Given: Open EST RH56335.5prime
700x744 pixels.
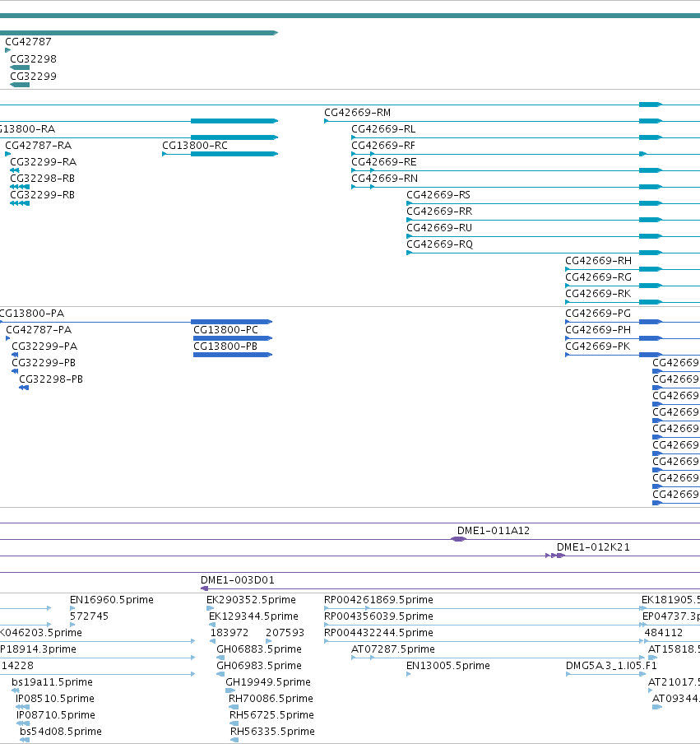Looking at the screenshot, I should point(272,731).
